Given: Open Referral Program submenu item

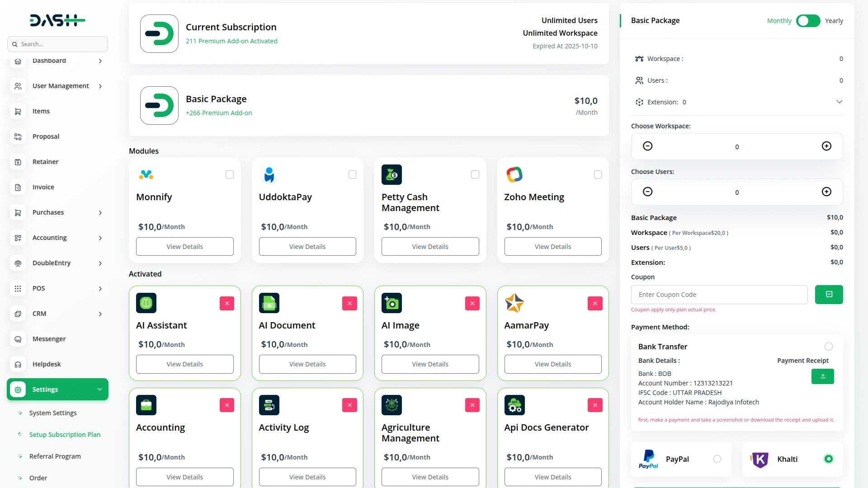Looking at the screenshot, I should pos(55,456).
